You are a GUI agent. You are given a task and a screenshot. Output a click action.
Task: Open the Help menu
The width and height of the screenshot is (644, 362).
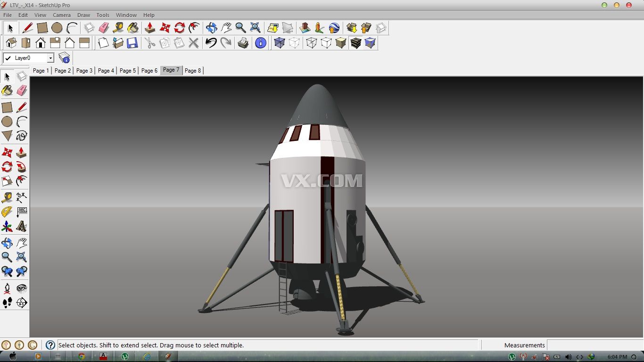(x=149, y=15)
